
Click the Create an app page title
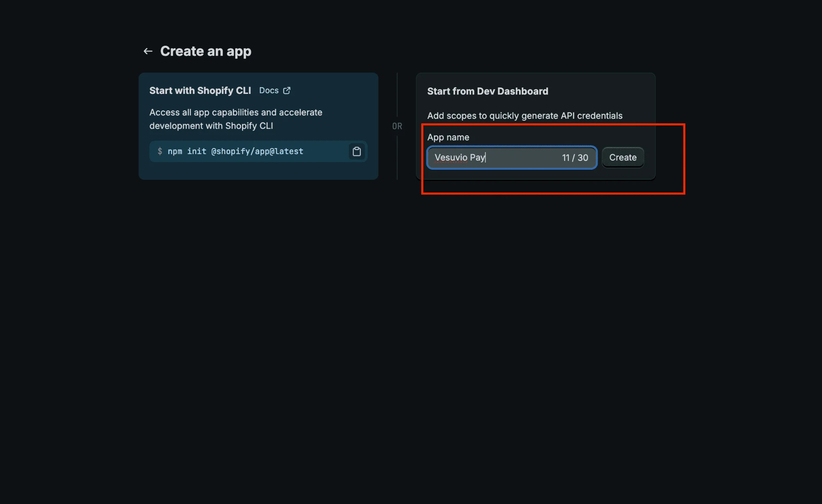coord(205,51)
